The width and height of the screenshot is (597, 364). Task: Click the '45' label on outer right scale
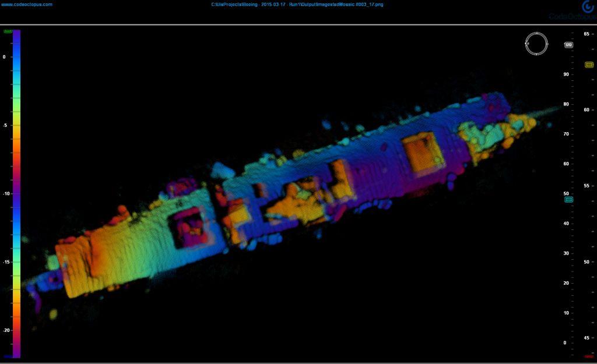587,338
